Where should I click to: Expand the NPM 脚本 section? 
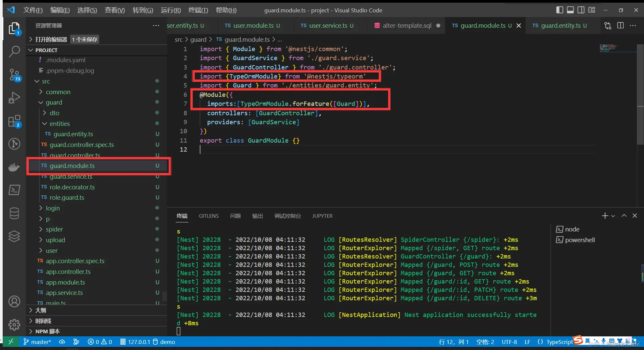pos(97,331)
